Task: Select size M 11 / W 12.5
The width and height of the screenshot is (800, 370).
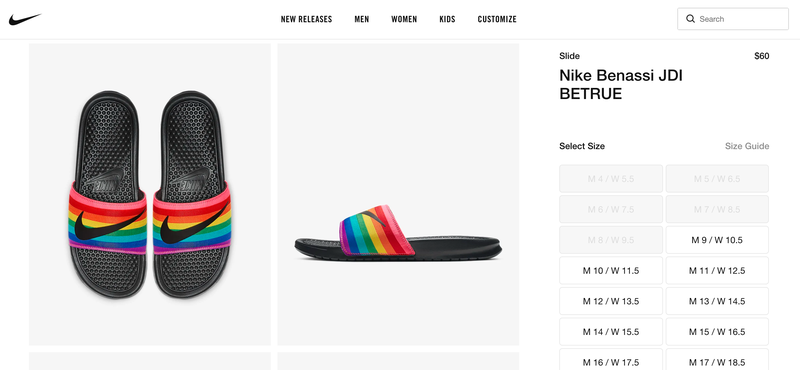Action: (717, 270)
